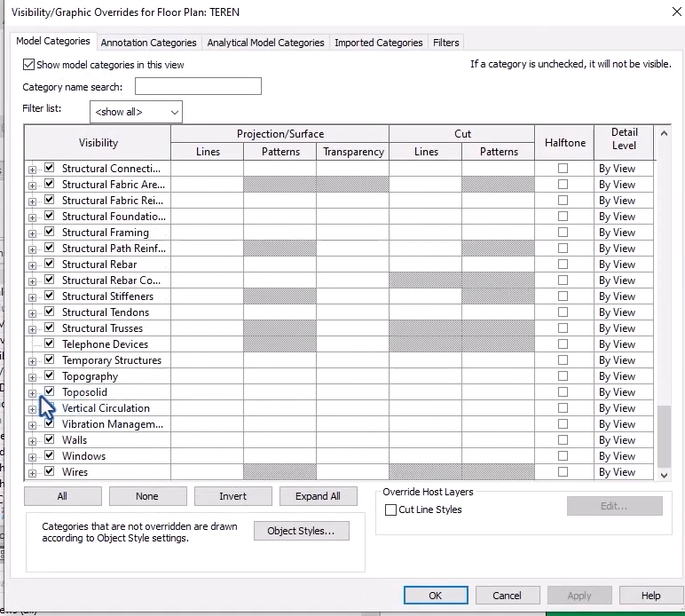Enable Halftone for Structural Rebar
The width and height of the screenshot is (685, 616).
(x=563, y=265)
